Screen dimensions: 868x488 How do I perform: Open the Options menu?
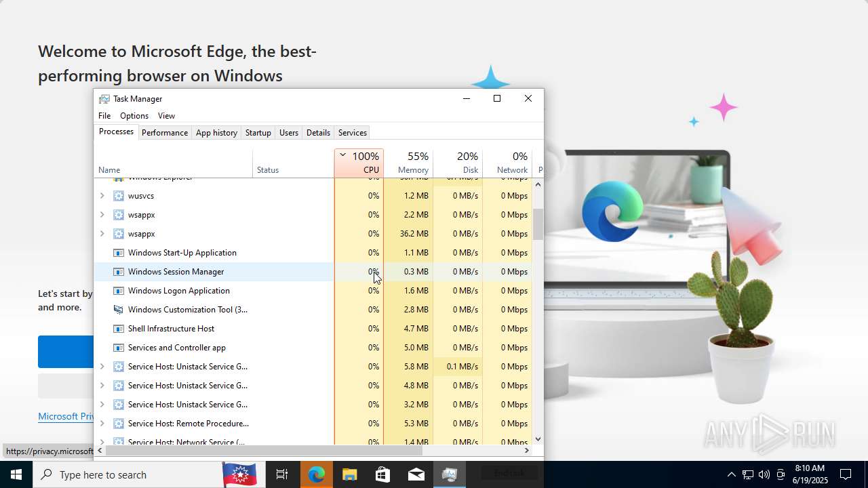coord(134,116)
